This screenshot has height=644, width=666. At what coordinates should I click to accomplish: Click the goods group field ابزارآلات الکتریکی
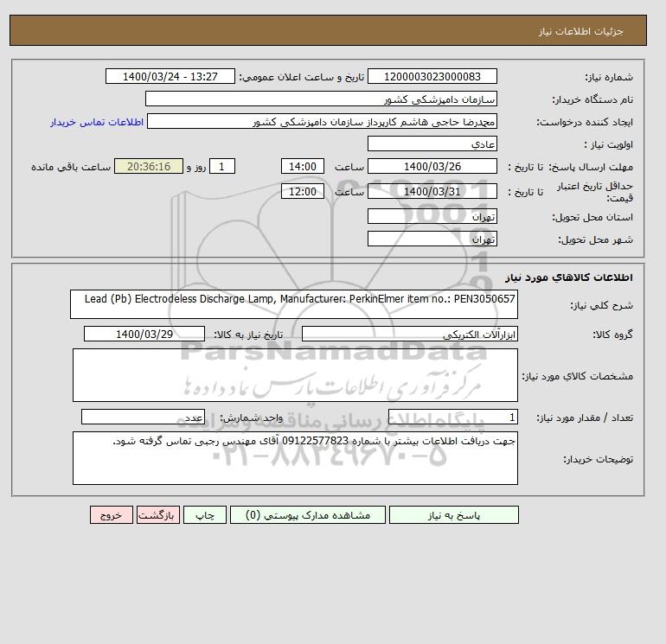[x=409, y=334]
